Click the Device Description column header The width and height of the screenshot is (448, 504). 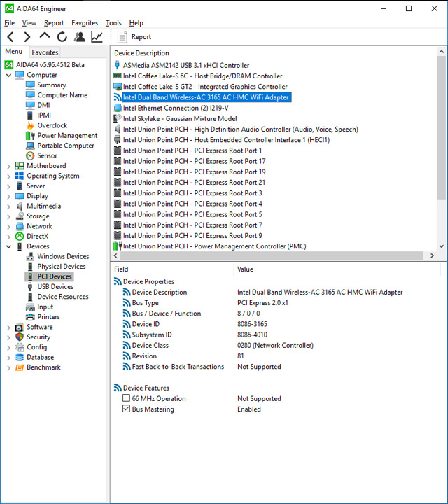141,53
